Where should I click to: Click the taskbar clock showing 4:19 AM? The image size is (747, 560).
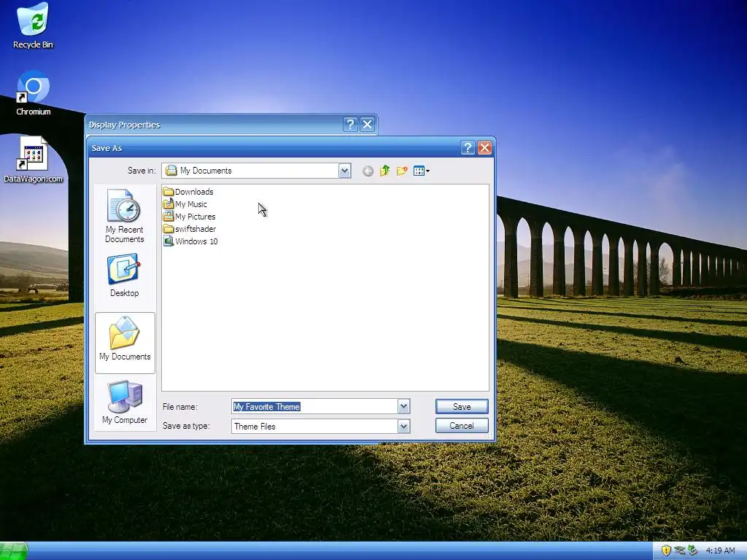720,551
